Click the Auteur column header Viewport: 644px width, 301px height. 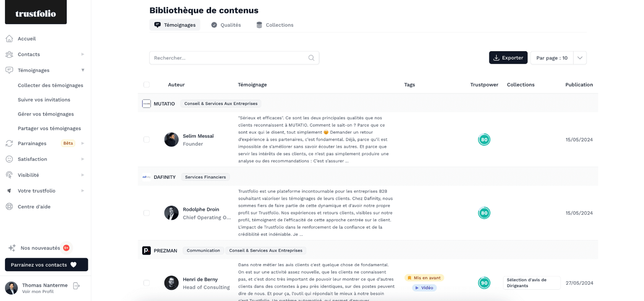click(x=177, y=85)
